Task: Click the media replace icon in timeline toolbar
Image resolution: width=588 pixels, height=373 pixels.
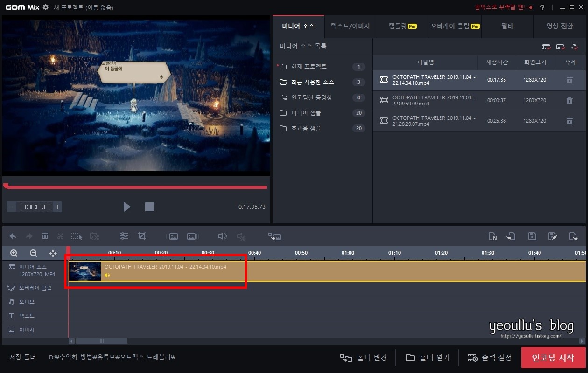Action: [x=274, y=236]
